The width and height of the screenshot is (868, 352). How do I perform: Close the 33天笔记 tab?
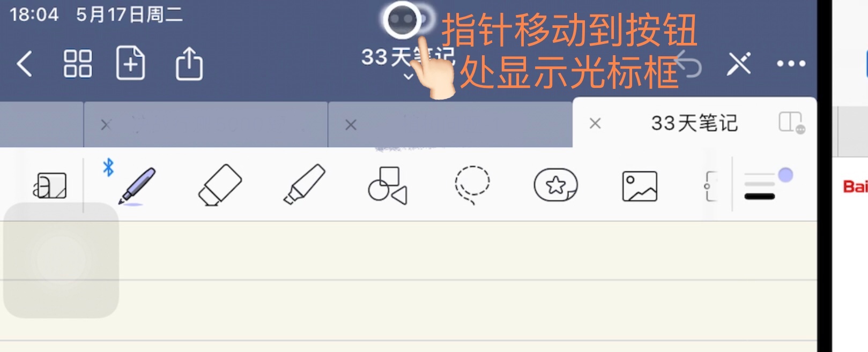595,124
